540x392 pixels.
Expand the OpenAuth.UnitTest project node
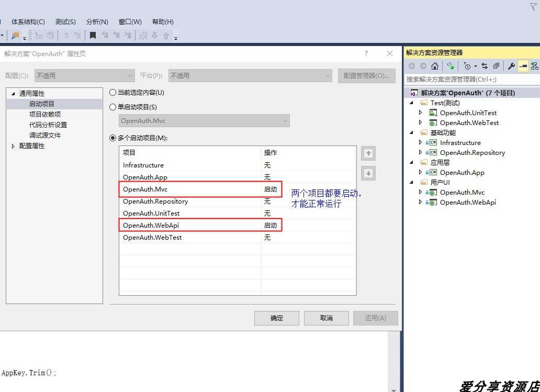pyautogui.click(x=420, y=113)
